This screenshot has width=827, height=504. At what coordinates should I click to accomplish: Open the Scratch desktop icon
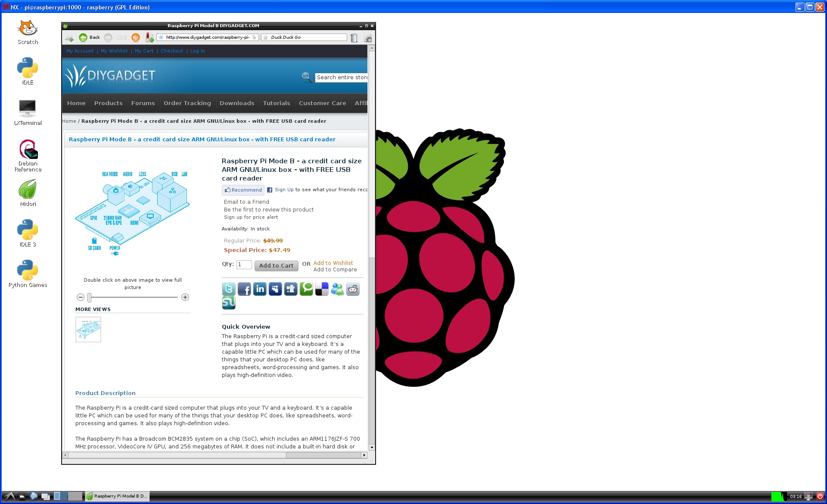tap(28, 32)
